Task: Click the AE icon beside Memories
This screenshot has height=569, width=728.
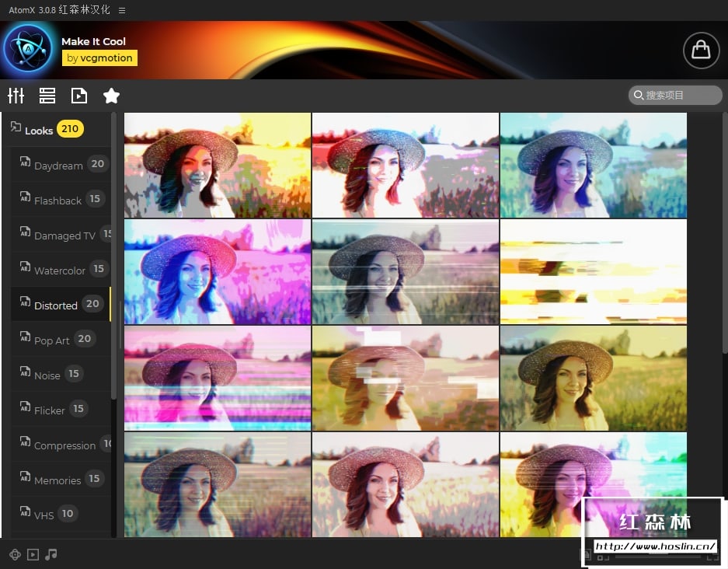Action: [x=25, y=476]
